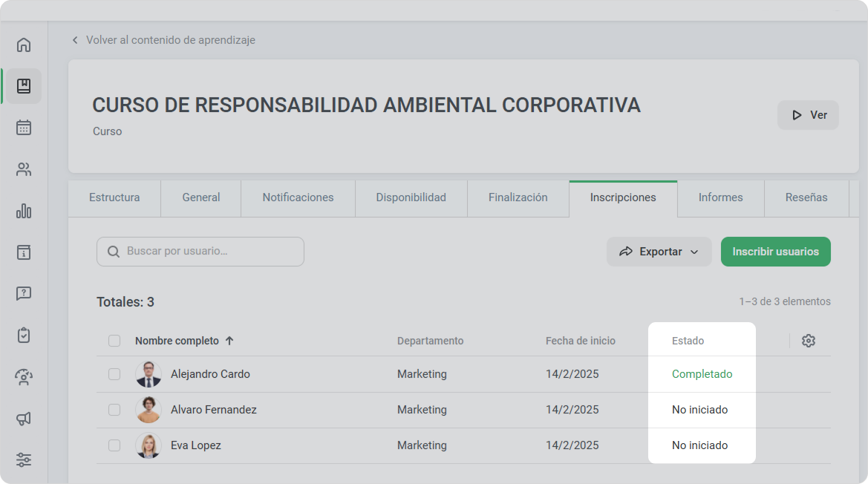Image resolution: width=868 pixels, height=484 pixels.
Task: Open the clipboard tasks icon in sidebar
Action: [x=24, y=336]
